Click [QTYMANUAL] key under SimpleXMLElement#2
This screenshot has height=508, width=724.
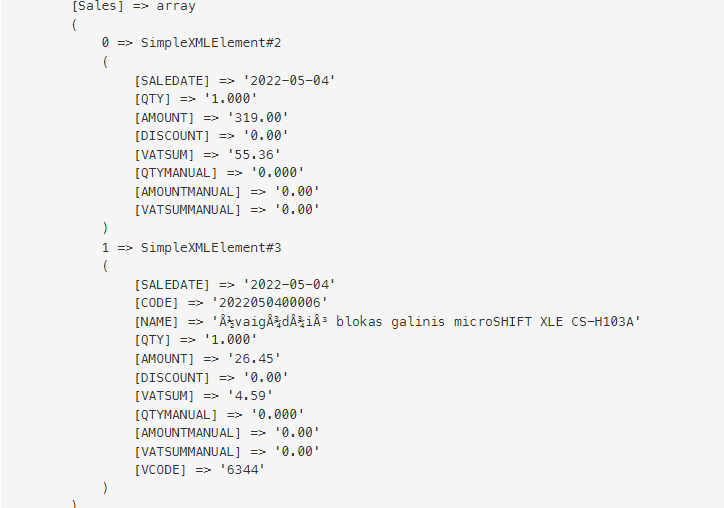coord(176,172)
